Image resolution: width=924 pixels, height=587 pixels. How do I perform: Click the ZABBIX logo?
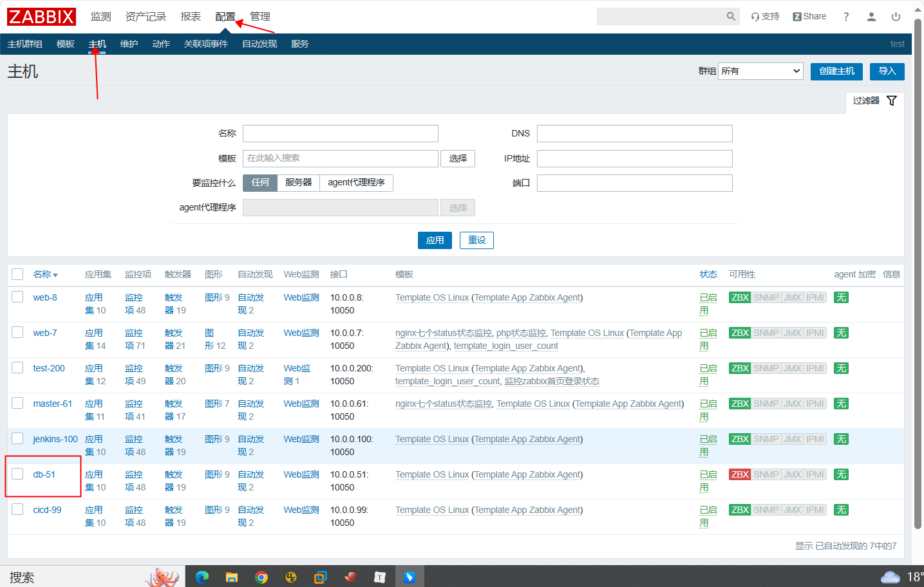41,17
